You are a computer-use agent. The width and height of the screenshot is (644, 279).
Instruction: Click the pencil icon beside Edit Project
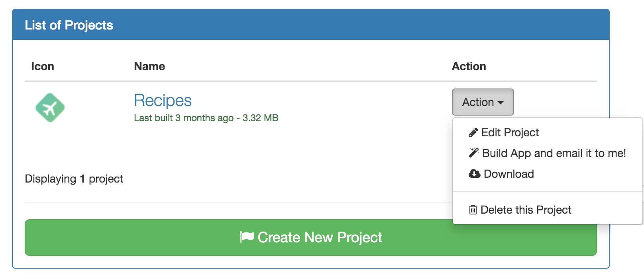point(473,133)
